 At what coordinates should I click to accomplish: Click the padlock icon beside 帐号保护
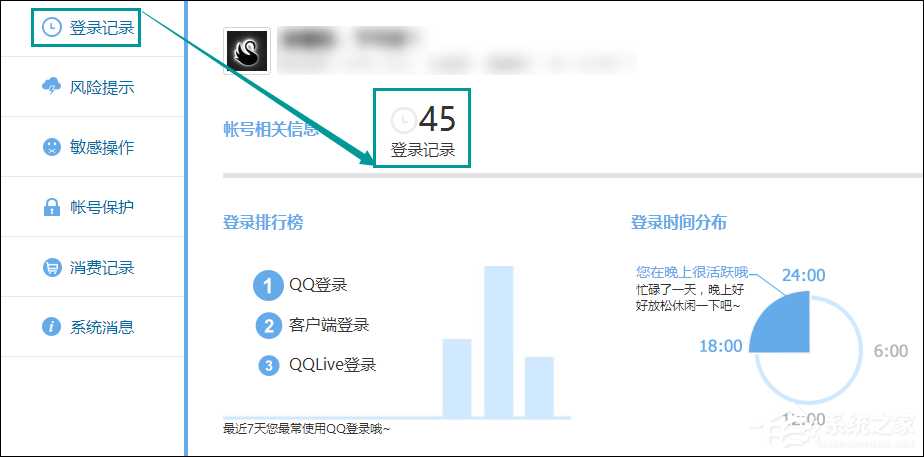52,207
